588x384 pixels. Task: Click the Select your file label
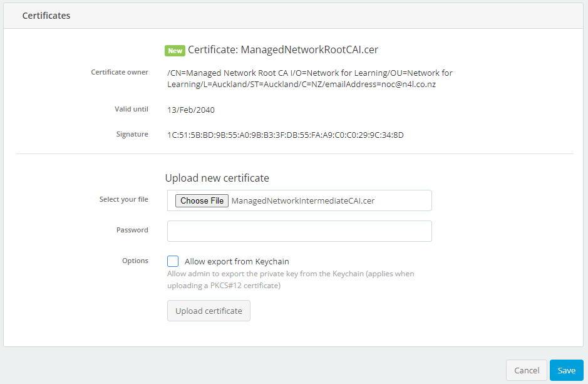123,199
